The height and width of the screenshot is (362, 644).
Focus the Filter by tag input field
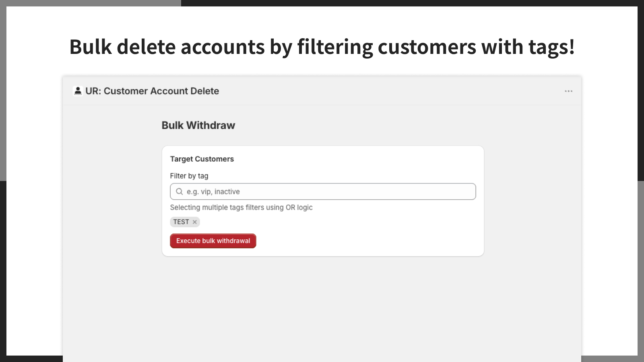(x=323, y=191)
